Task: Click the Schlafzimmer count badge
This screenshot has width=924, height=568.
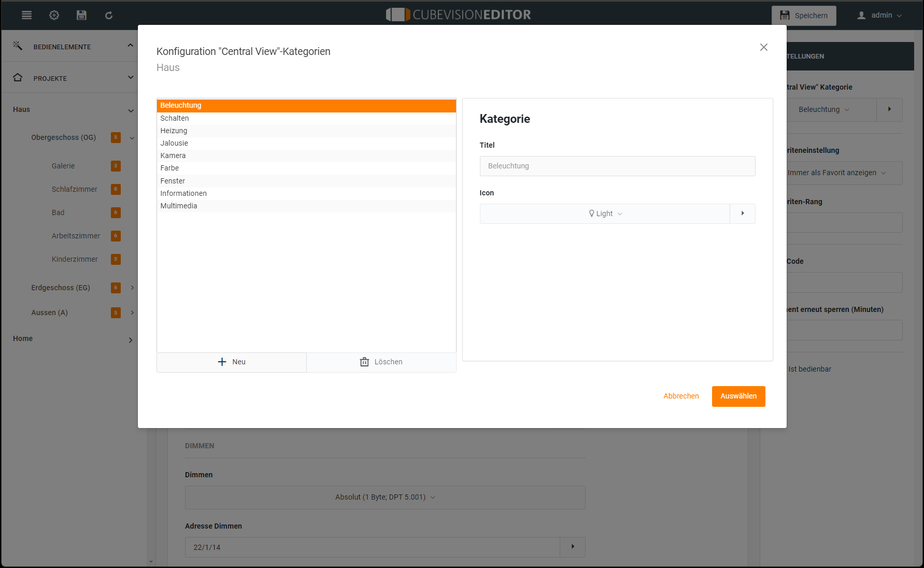Action: point(116,189)
